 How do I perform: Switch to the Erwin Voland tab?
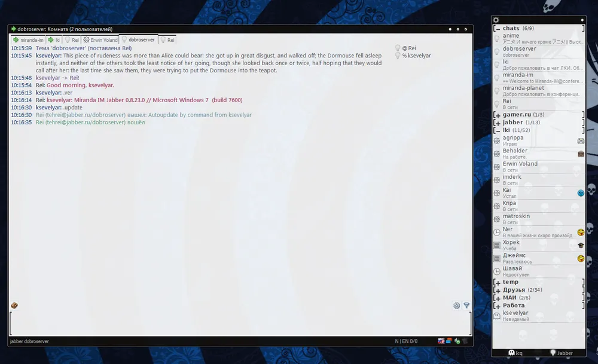[x=100, y=39]
